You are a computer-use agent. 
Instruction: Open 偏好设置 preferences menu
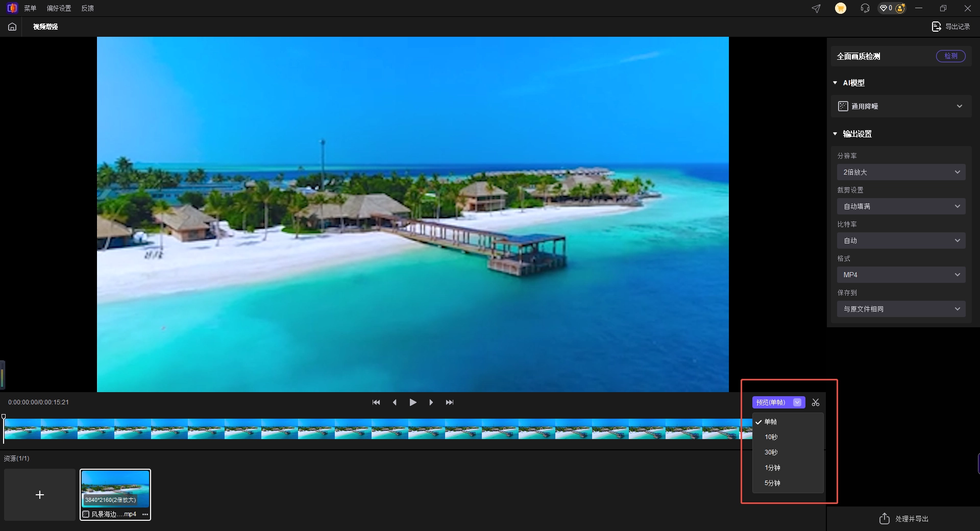59,8
